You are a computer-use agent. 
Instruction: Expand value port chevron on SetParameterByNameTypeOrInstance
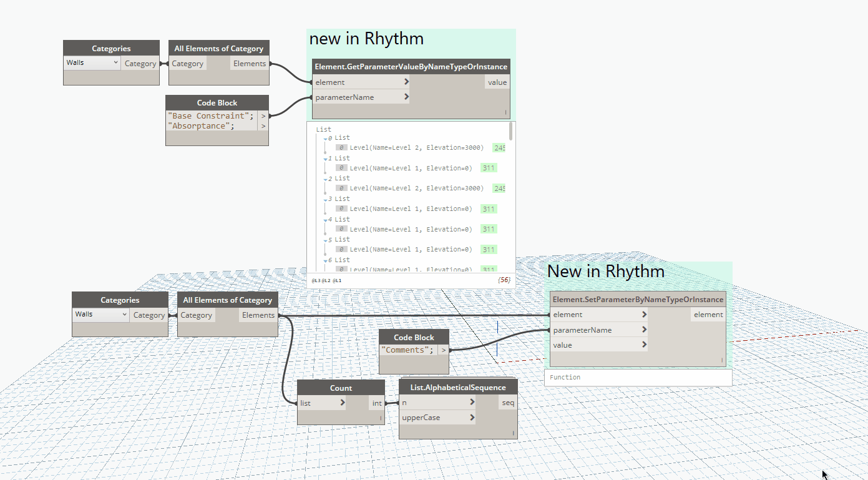(x=644, y=345)
